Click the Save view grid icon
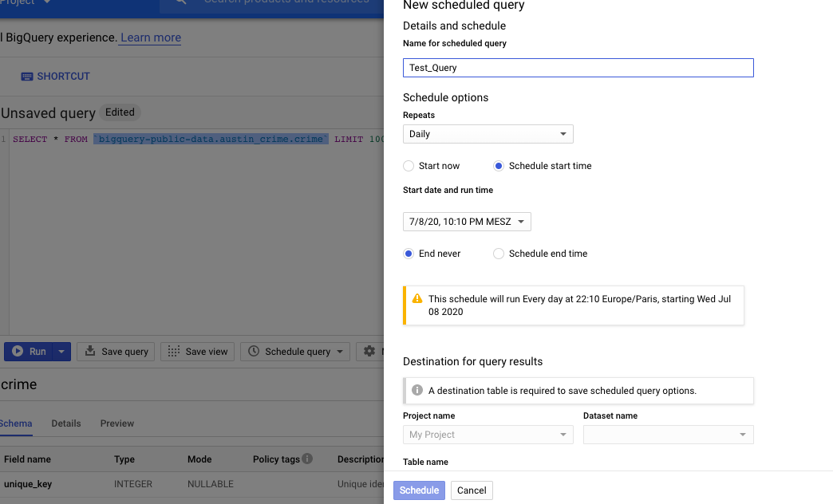Screen dimensions: 833x504 click(x=174, y=352)
